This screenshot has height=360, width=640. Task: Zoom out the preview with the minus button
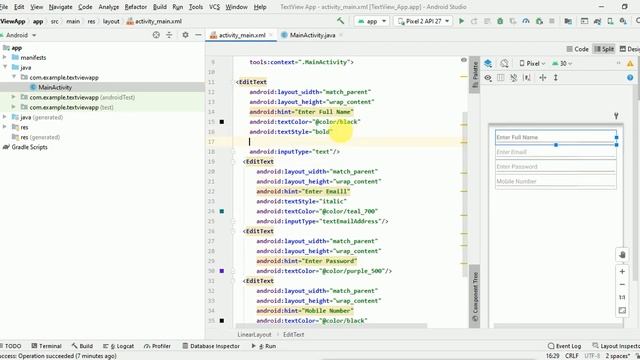click(x=622, y=284)
